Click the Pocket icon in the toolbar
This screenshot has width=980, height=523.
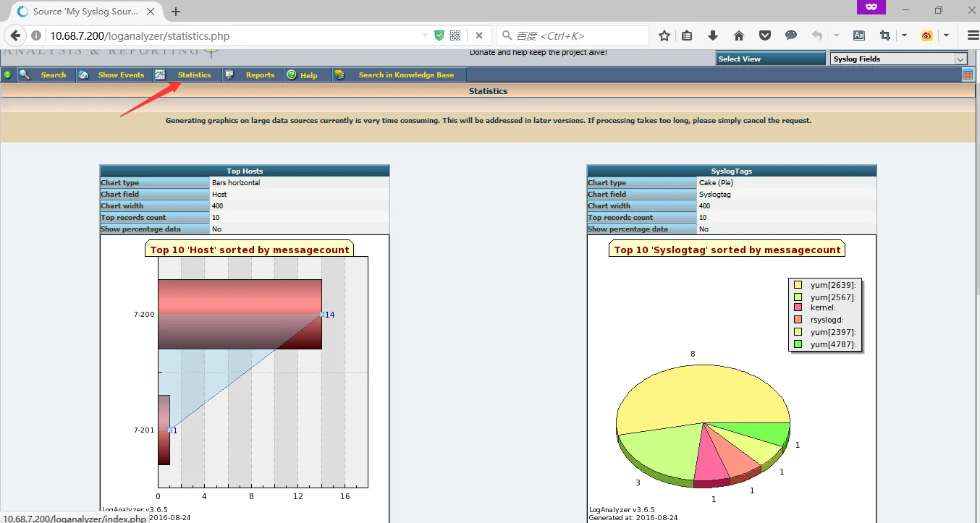[765, 35]
